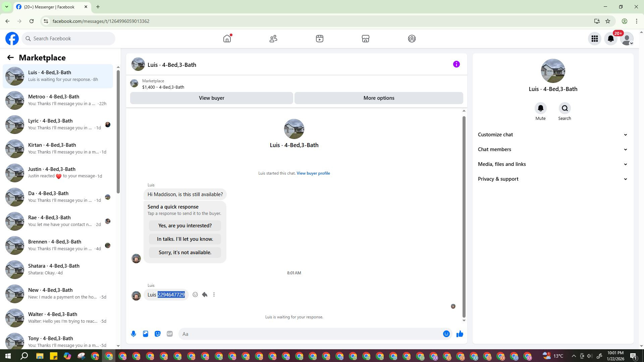
Task: Click View buyer button
Action: click(x=212, y=98)
